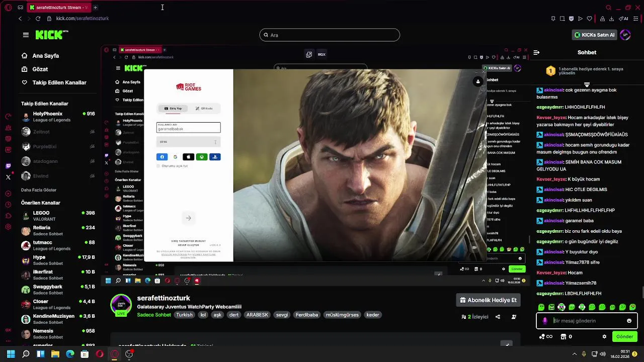Open the Sadece Sohbet category link
This screenshot has width=644, height=362.
154,315
